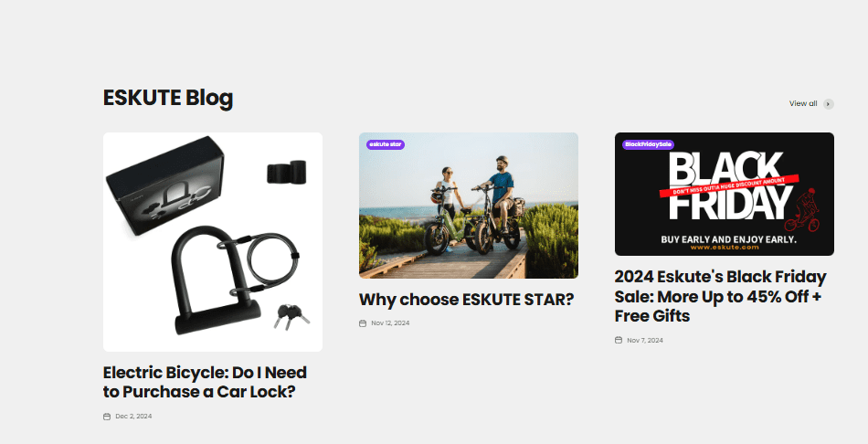Viewport: 868px width, 444px height.
Task: Select the purple 'BlackFridaySale' tag badge
Action: tap(648, 144)
